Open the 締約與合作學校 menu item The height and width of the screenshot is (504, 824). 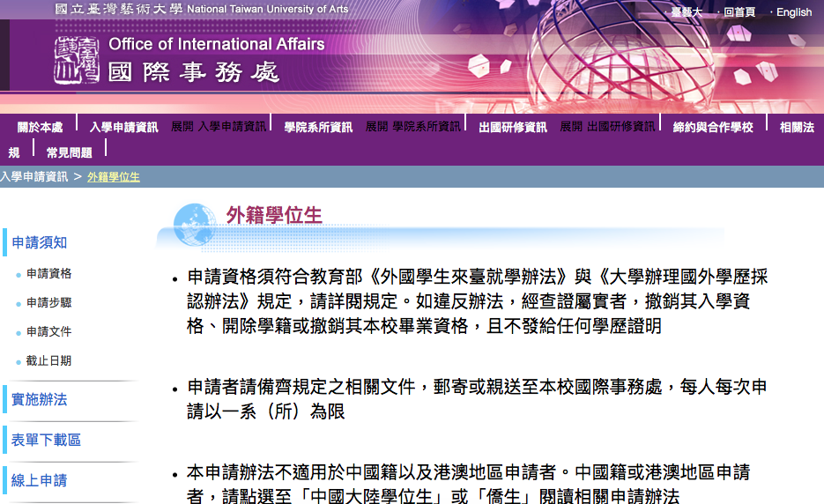pos(713,127)
